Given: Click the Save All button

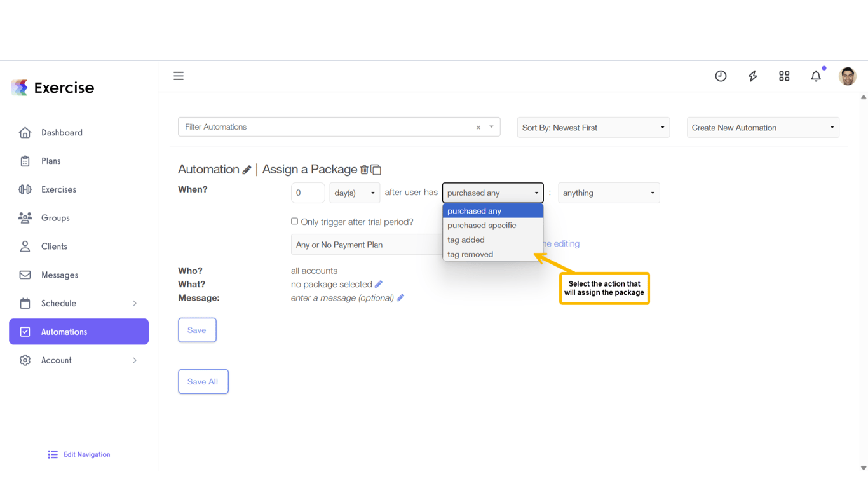Looking at the screenshot, I should click(x=203, y=381).
